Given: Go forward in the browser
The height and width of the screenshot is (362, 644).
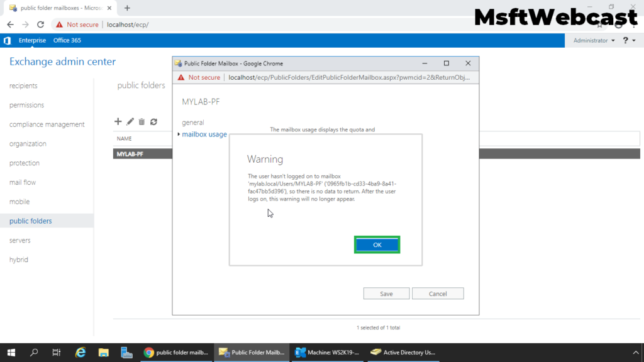Looking at the screenshot, I should (25, 25).
